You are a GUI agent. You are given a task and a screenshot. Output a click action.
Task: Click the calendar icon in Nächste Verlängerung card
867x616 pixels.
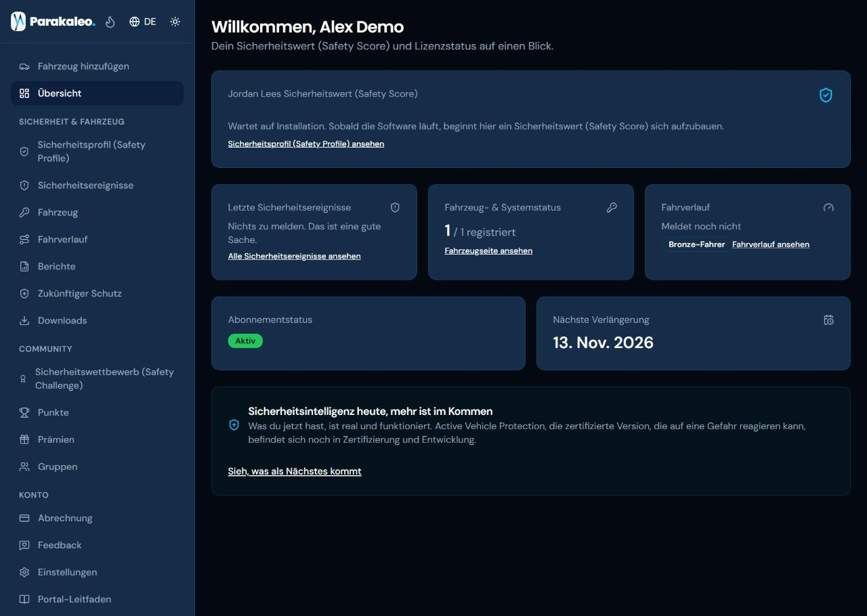coord(828,320)
